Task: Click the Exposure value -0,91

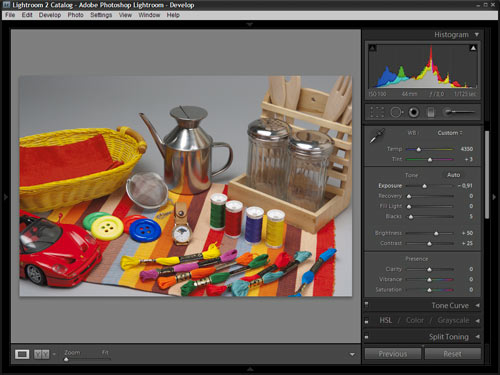Action: point(465,186)
